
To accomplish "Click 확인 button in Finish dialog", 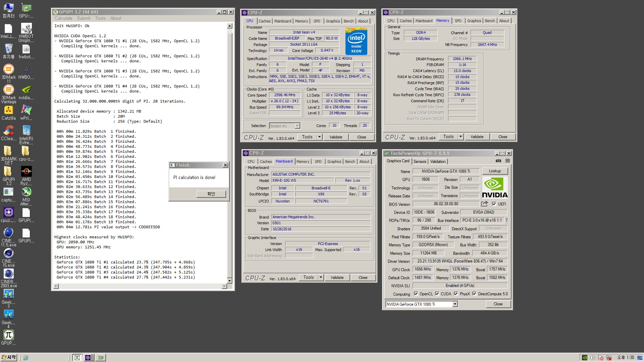I will (x=211, y=194).
